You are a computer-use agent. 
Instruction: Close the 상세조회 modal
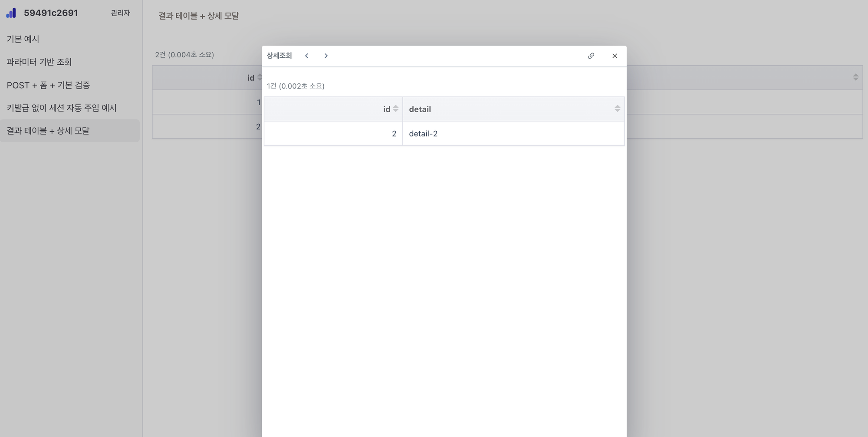(x=615, y=56)
